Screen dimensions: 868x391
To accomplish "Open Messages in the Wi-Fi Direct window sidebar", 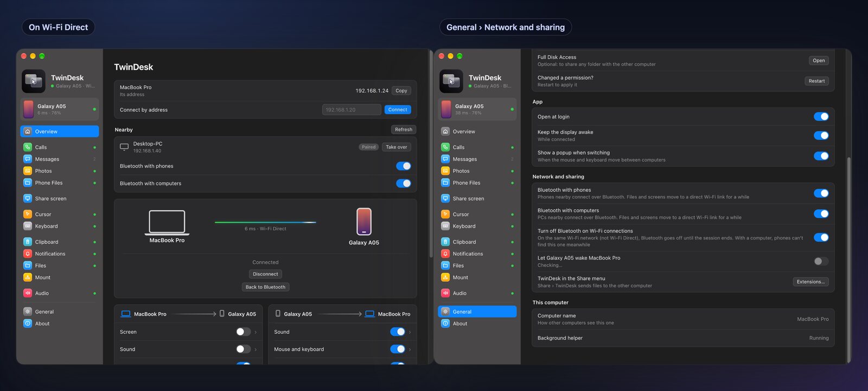I will [x=60, y=159].
